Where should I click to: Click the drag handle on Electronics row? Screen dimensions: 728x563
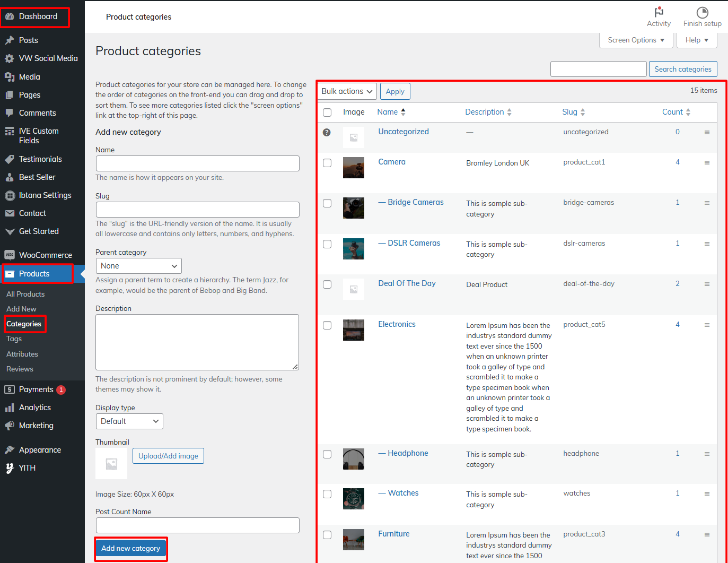[707, 325]
